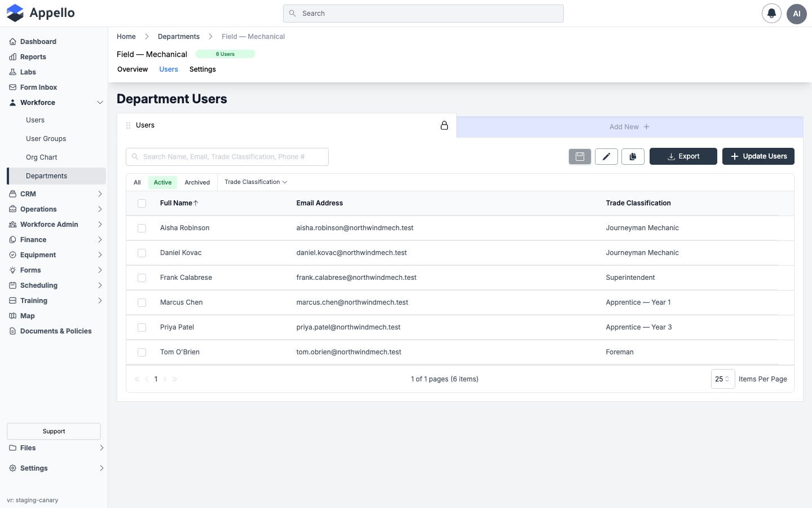Focus the top global Search field

423,14
